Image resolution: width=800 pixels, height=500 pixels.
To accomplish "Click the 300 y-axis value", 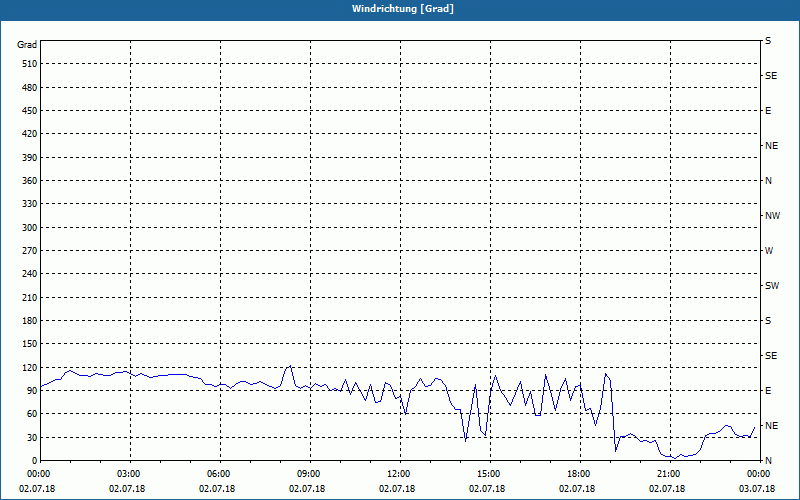I will pos(29,228).
